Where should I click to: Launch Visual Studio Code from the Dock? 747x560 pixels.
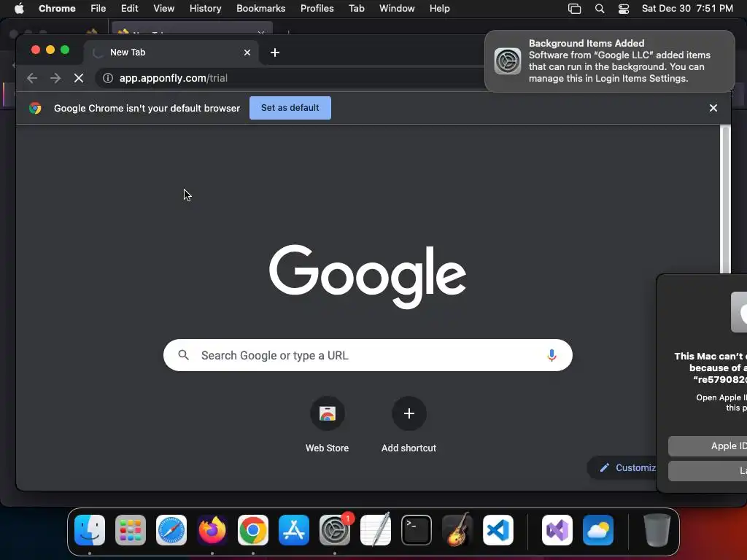(498, 530)
